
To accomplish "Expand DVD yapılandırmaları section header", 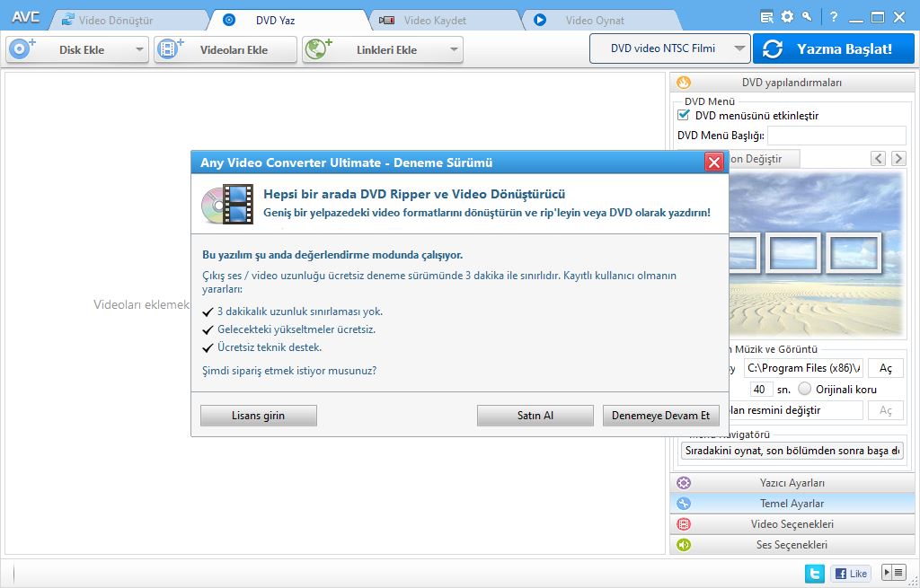I will click(x=792, y=83).
